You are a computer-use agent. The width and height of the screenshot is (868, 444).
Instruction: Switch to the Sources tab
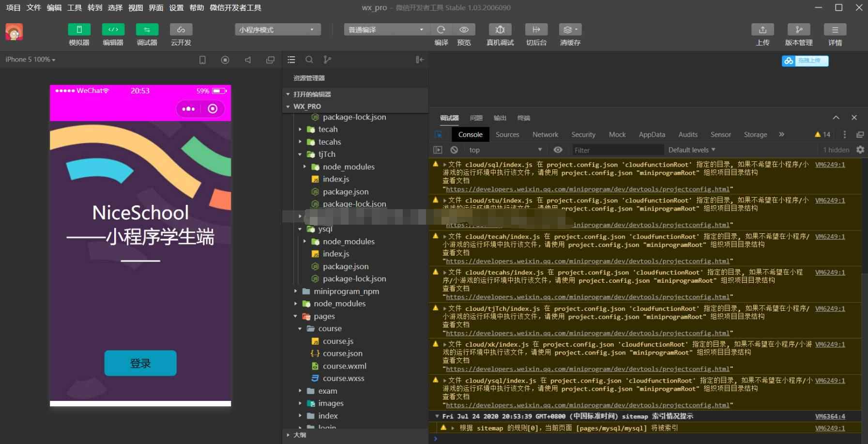coord(507,135)
